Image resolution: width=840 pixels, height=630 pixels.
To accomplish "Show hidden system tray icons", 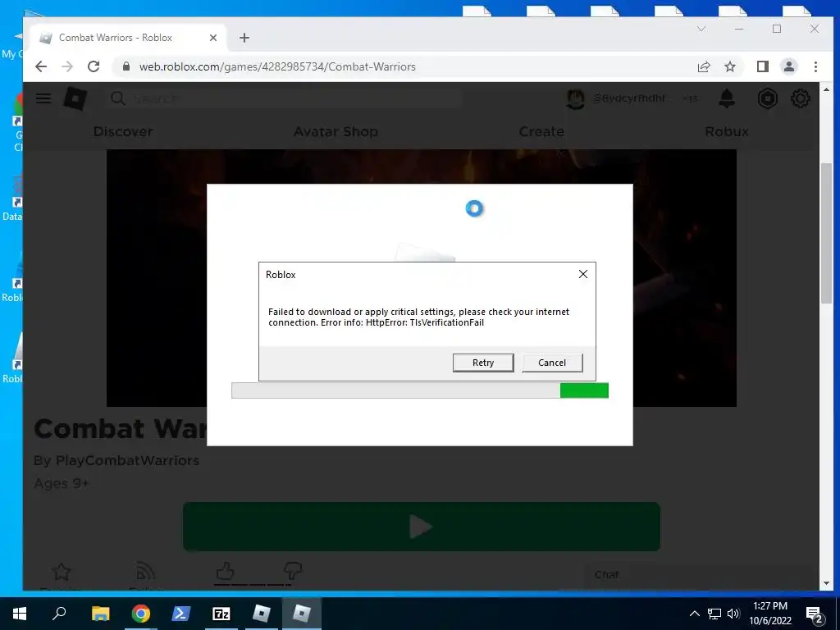I will coord(694,614).
